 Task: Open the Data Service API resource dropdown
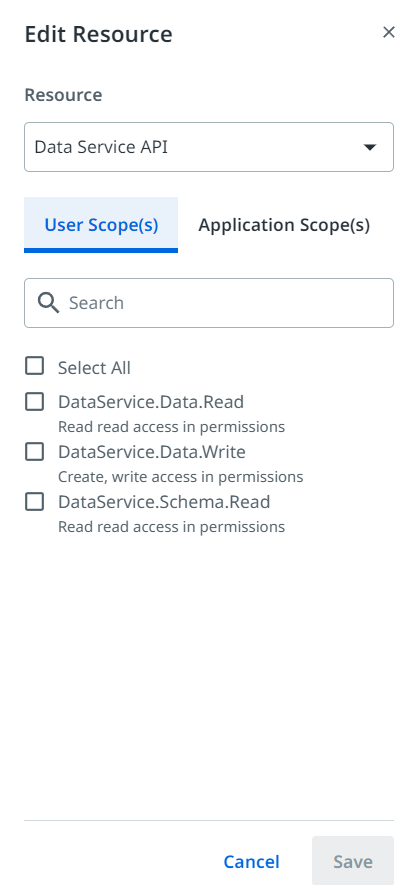click(x=209, y=147)
